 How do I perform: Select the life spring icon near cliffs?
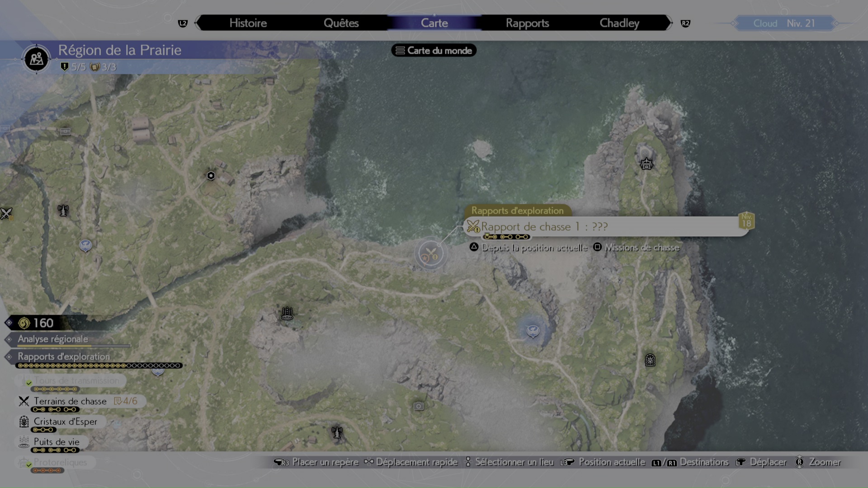pyautogui.click(x=287, y=313)
